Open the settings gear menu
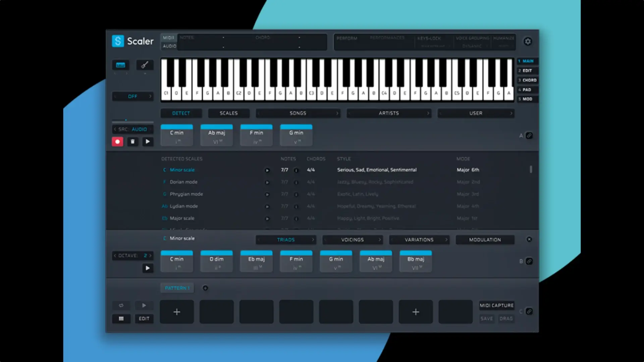644x362 pixels. pos(528,41)
